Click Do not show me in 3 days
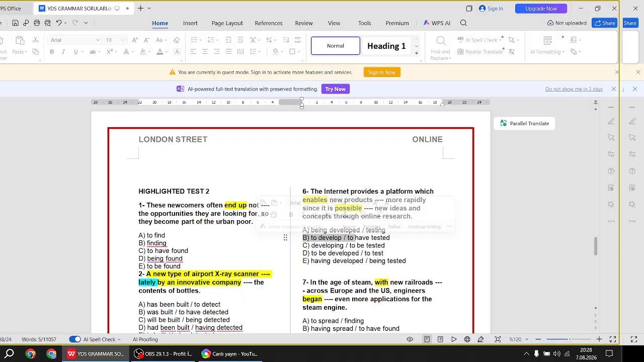 pos(574,89)
